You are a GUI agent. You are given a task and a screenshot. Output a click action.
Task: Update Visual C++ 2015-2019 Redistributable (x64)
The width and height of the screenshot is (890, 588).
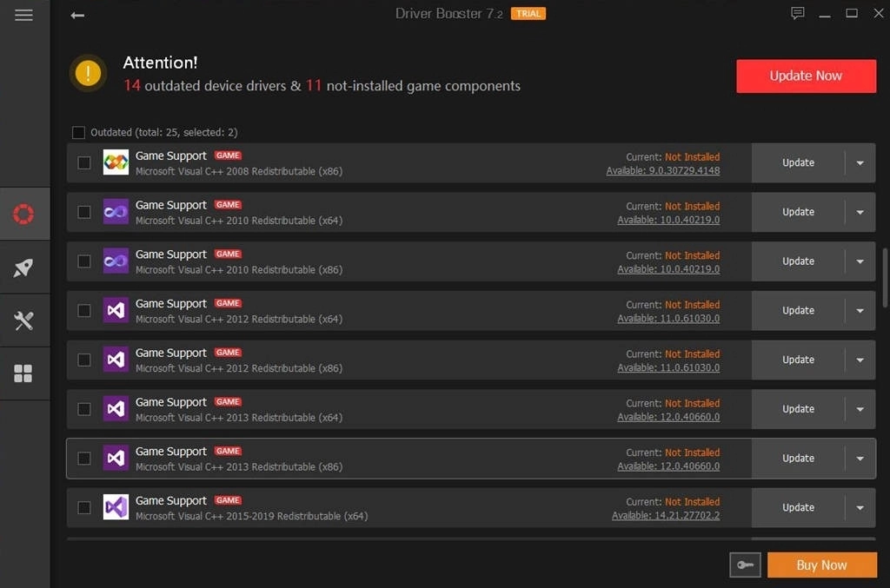click(798, 507)
